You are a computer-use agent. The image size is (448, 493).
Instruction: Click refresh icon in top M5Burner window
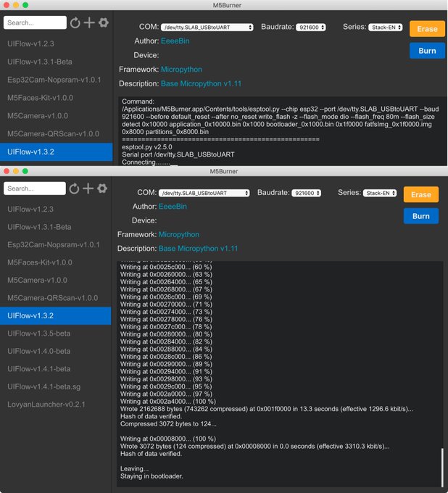(x=75, y=22)
